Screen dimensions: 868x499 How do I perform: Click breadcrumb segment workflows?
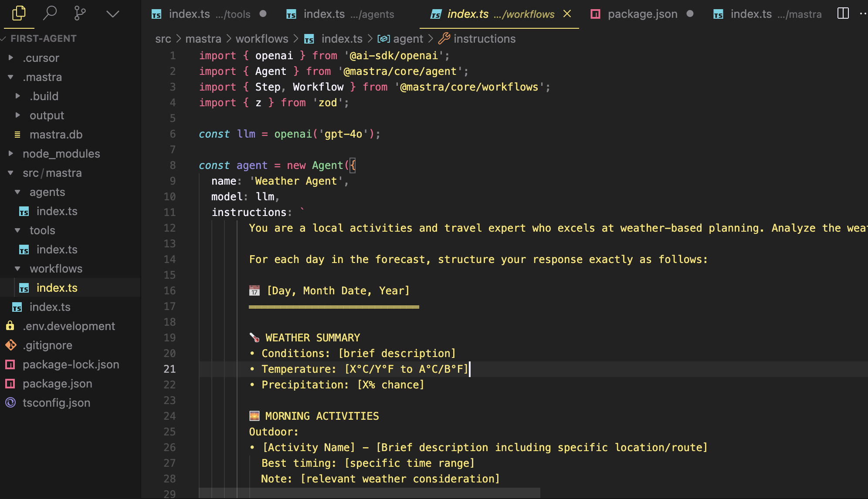point(262,39)
